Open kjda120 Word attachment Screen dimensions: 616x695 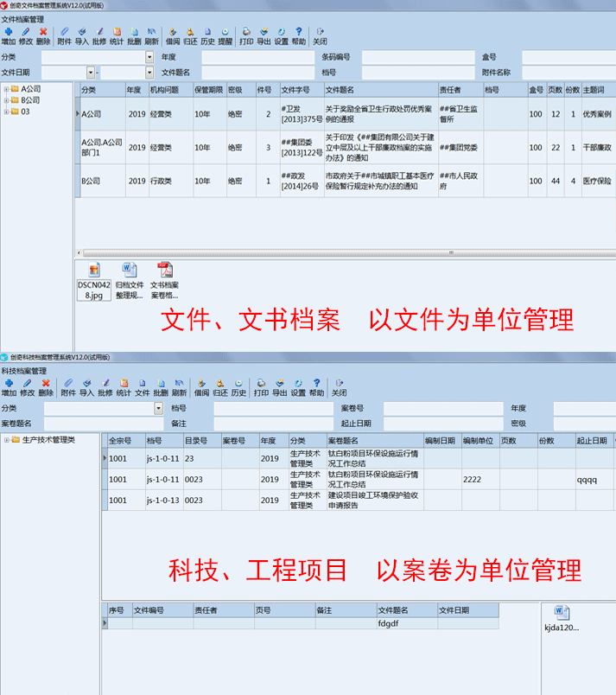pyautogui.click(x=562, y=618)
